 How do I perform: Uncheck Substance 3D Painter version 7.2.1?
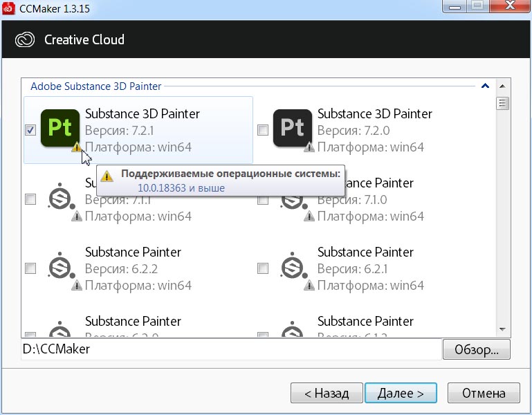(30, 130)
